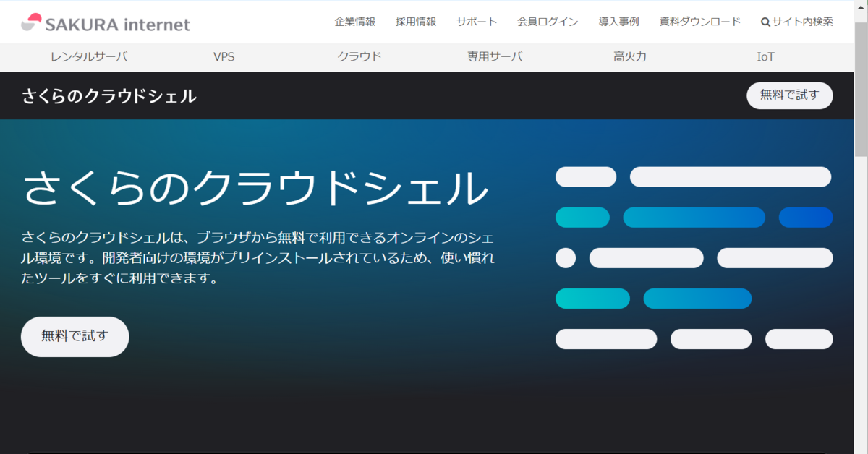Select the IoT product category
This screenshot has height=454, width=868.
[x=765, y=56]
